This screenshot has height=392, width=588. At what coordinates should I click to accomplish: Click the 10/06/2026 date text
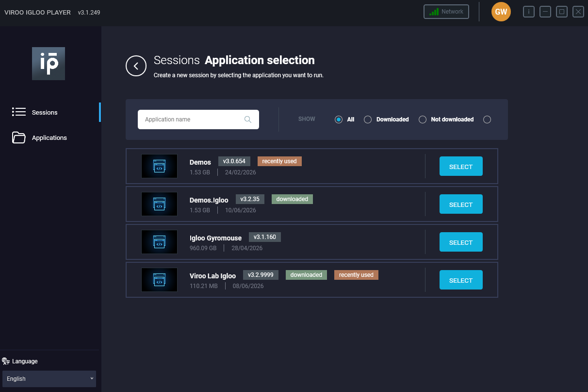point(241,210)
